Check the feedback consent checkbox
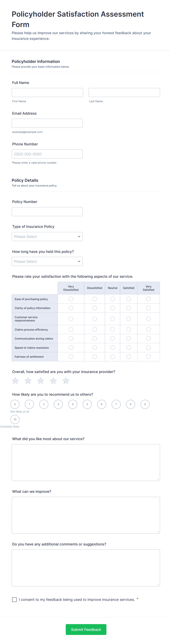This screenshot has height=644, width=170. click(x=14, y=600)
